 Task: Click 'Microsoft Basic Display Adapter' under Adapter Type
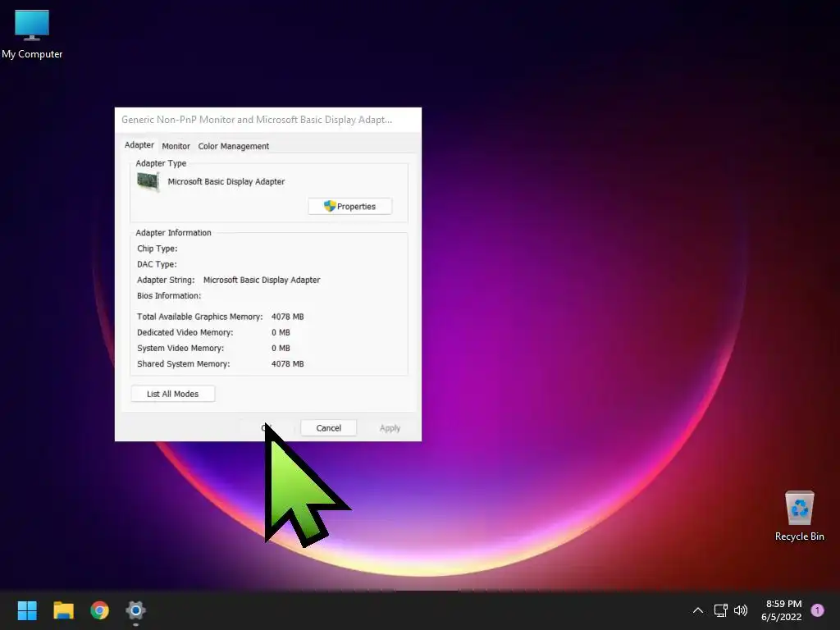pos(226,181)
